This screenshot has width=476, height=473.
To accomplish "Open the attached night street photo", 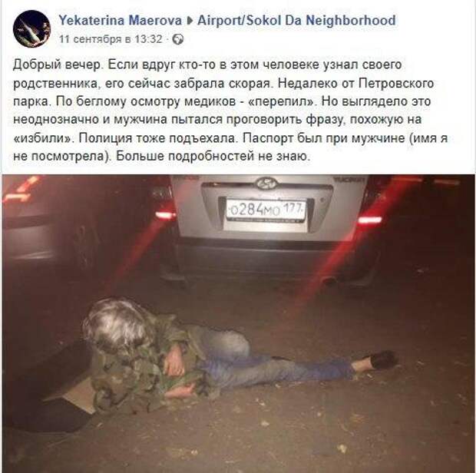I will coord(238,323).
